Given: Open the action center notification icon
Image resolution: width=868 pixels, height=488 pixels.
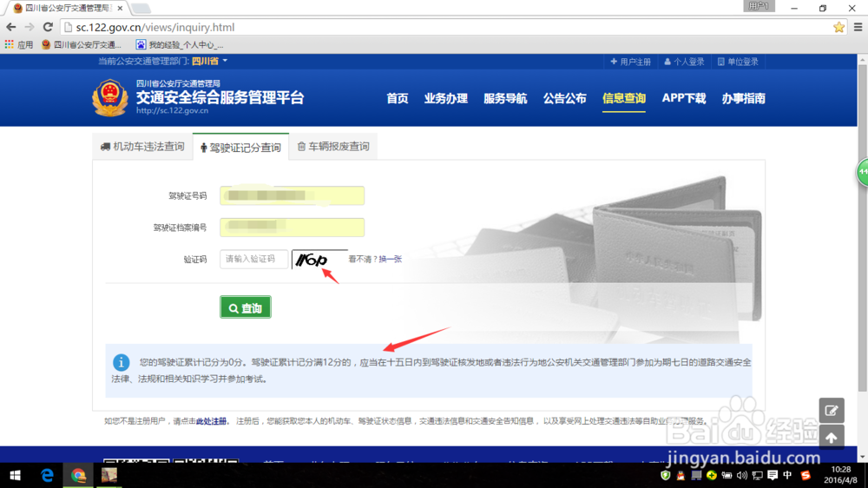Looking at the screenshot, I should click(773, 475).
